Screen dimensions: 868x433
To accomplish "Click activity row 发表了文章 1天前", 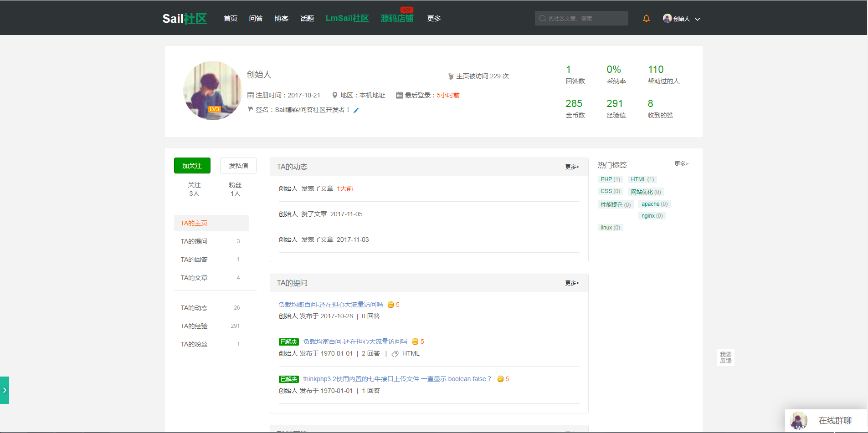I will click(x=429, y=188).
